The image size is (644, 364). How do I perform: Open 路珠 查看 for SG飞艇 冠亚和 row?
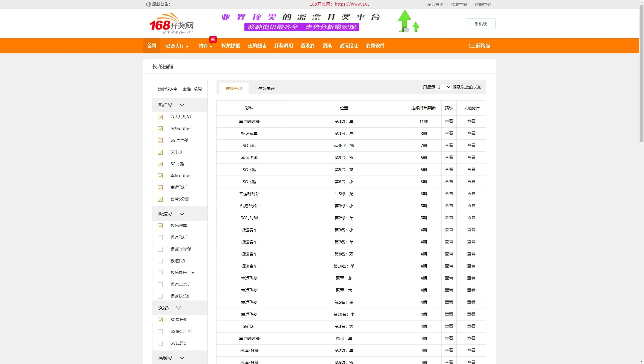tap(449, 145)
